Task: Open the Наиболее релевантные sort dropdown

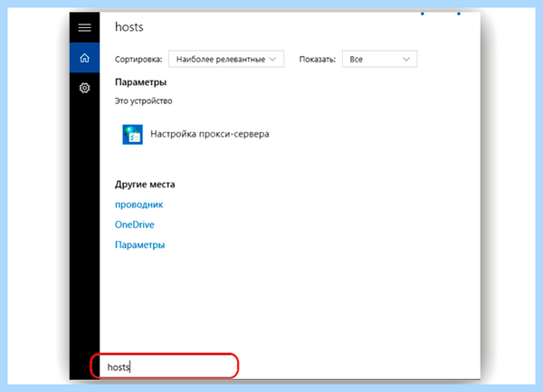Action: [x=226, y=59]
